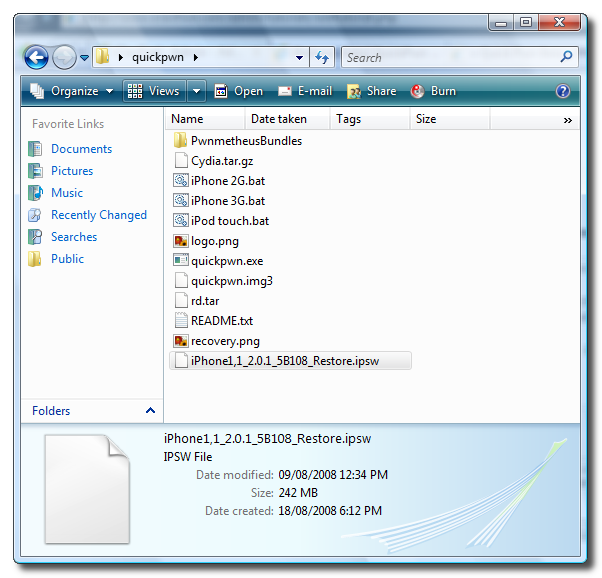The width and height of the screenshot is (602, 578).
Task: Click the Music folder icon
Action: pos(35,192)
